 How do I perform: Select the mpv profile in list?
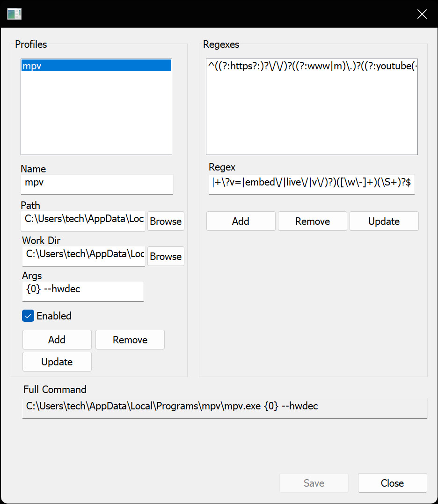pos(96,66)
